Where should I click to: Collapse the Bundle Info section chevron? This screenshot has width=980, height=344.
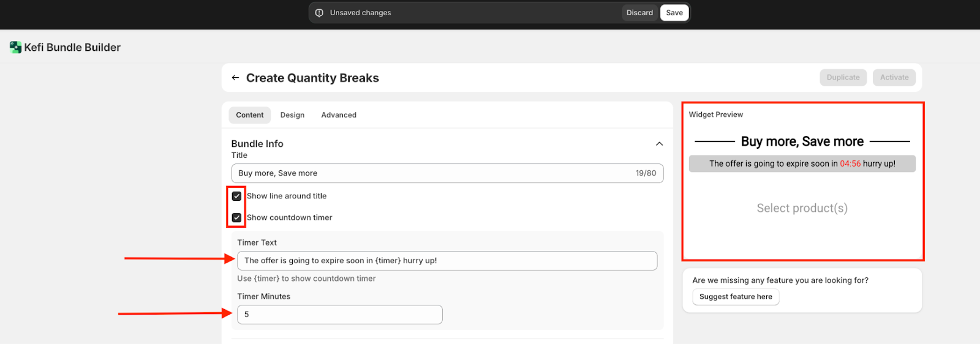(659, 144)
